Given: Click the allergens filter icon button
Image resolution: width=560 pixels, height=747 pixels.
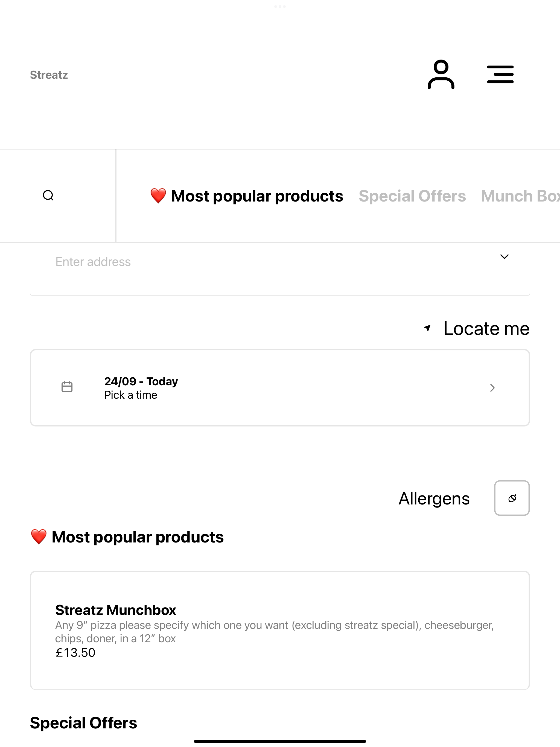Looking at the screenshot, I should [512, 498].
